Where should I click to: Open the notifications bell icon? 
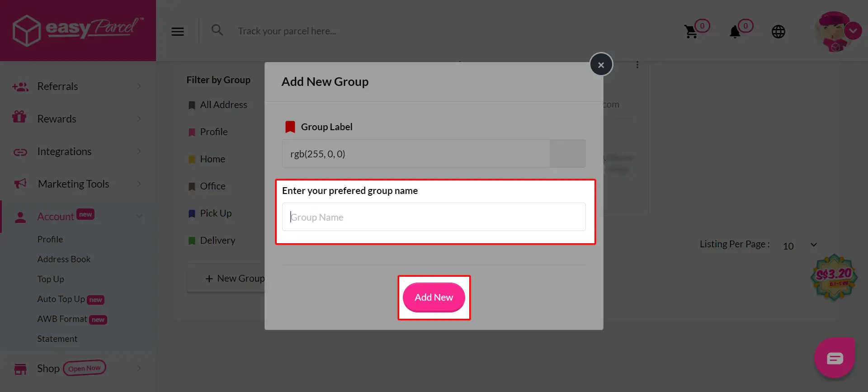coord(735,32)
